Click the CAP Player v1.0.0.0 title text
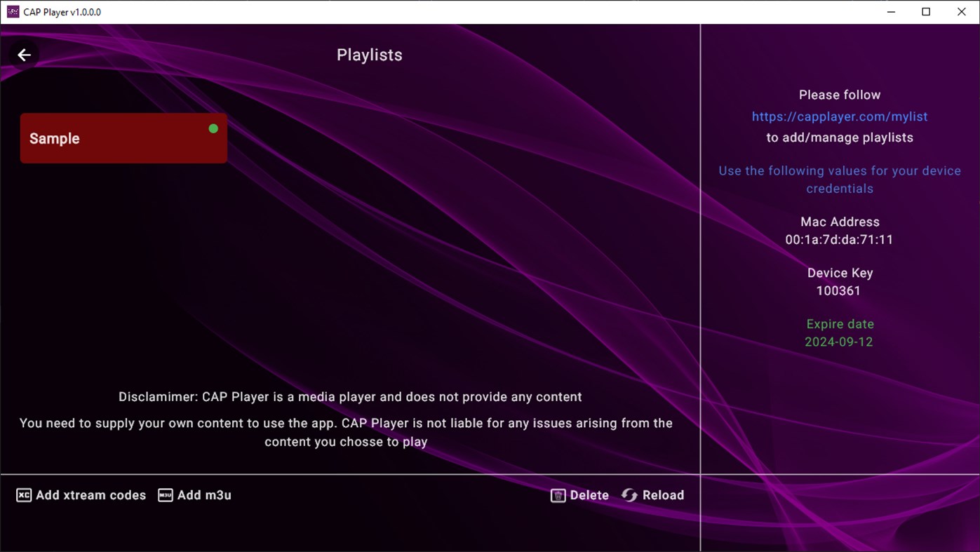This screenshot has width=980, height=552. pyautogui.click(x=60, y=11)
